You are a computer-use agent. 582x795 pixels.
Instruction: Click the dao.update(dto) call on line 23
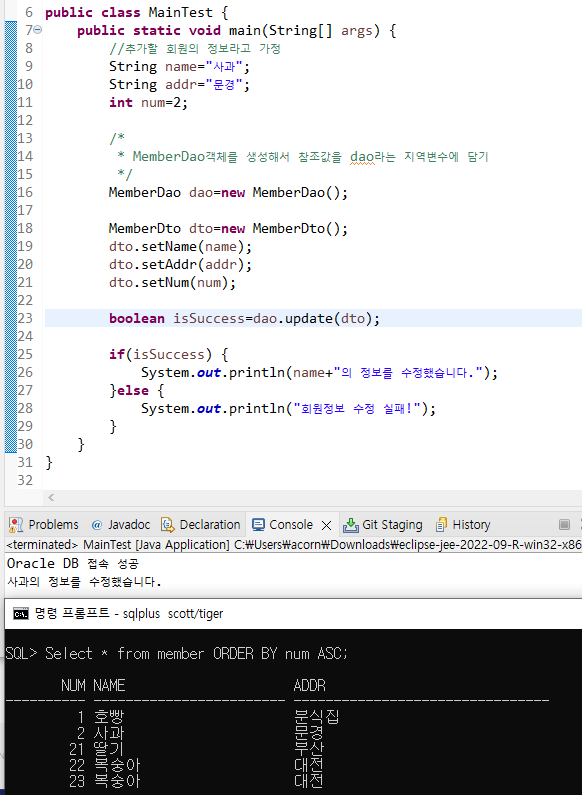(x=312, y=319)
